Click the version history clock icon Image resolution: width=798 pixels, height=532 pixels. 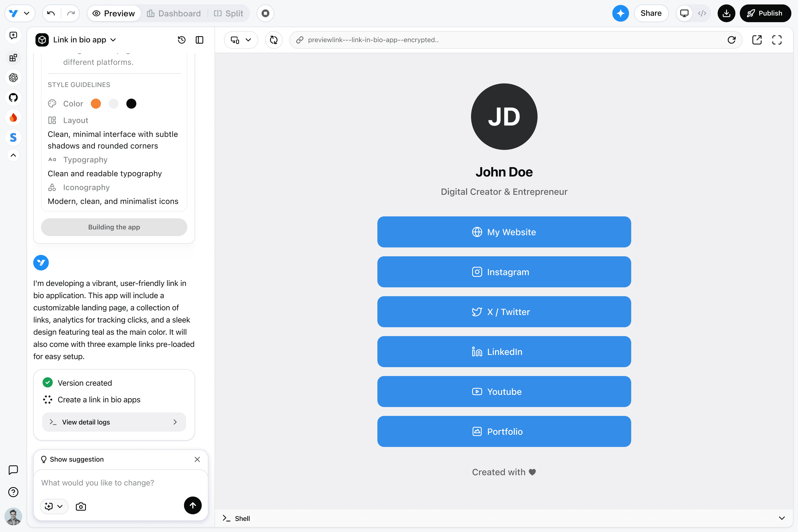tap(181, 40)
